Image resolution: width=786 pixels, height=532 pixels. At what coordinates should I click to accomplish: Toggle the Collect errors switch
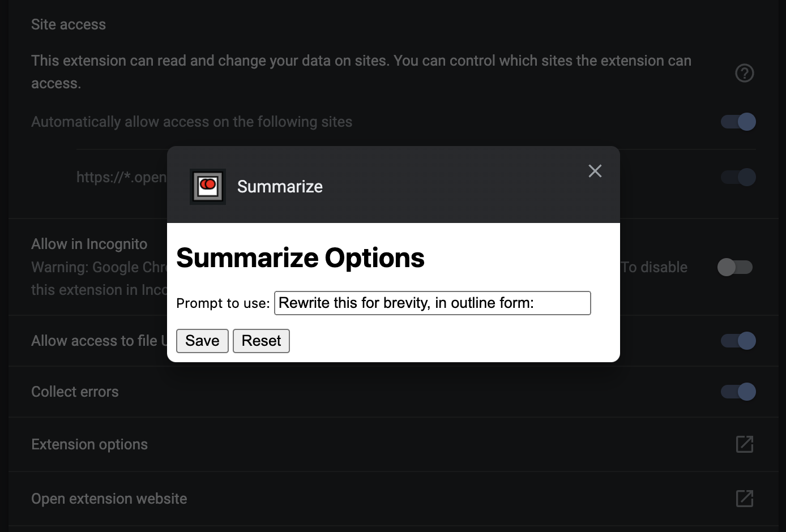[738, 392]
